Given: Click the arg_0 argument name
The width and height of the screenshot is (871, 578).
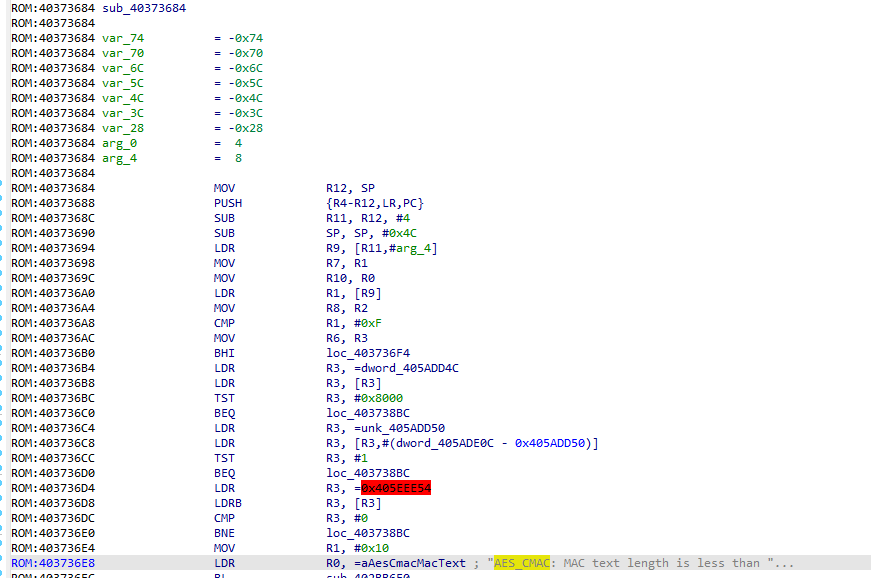Looking at the screenshot, I should pos(119,143).
